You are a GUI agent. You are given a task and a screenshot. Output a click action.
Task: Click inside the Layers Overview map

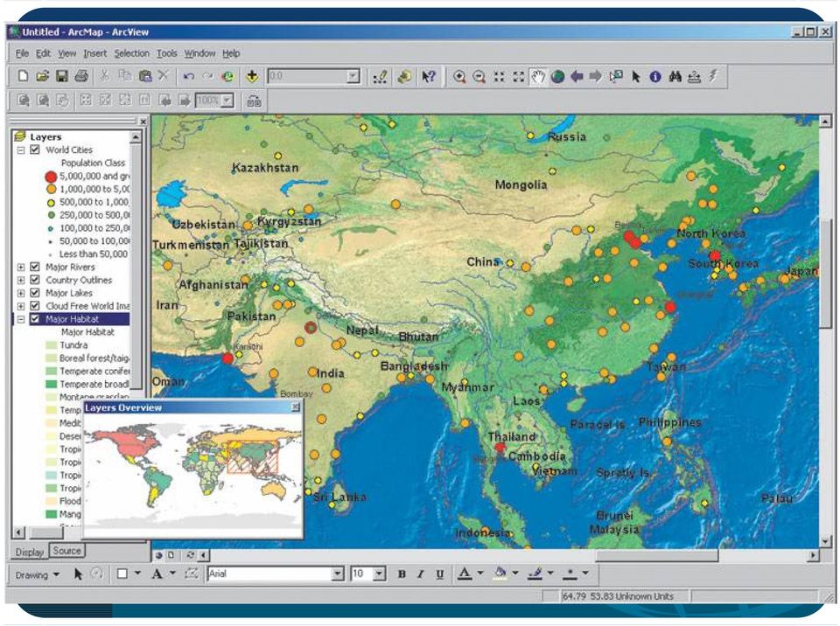point(192,475)
